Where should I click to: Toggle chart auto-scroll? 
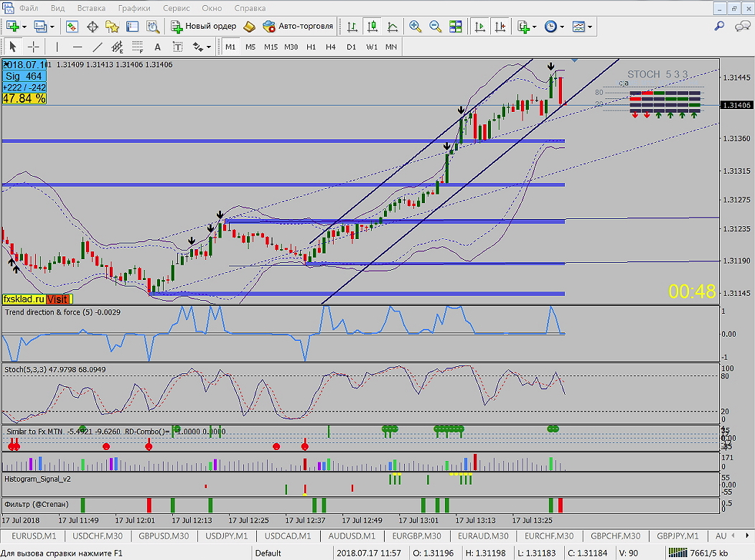pos(480,27)
